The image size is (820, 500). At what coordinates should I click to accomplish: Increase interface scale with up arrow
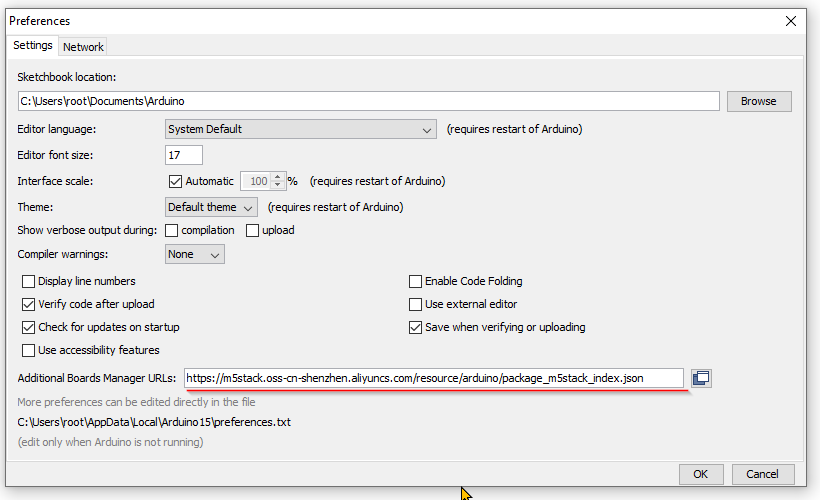278,177
